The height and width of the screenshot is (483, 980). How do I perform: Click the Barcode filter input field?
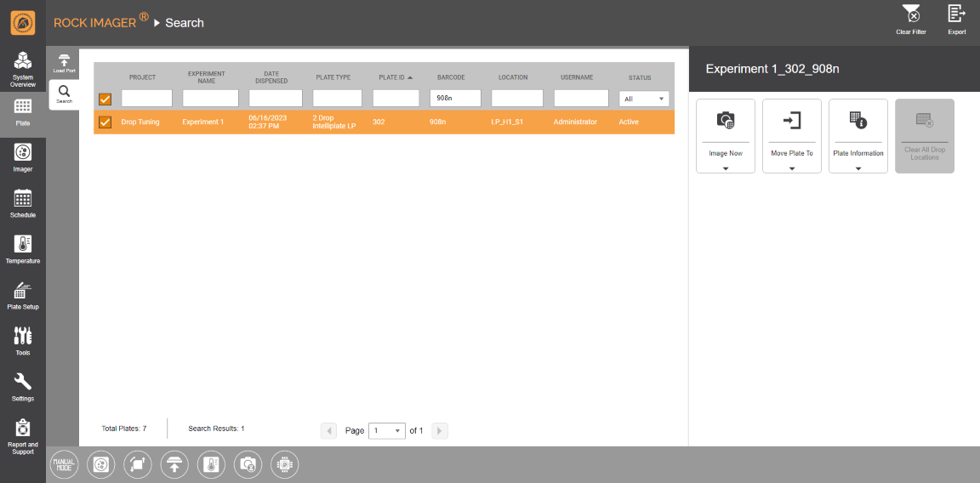[x=455, y=99]
